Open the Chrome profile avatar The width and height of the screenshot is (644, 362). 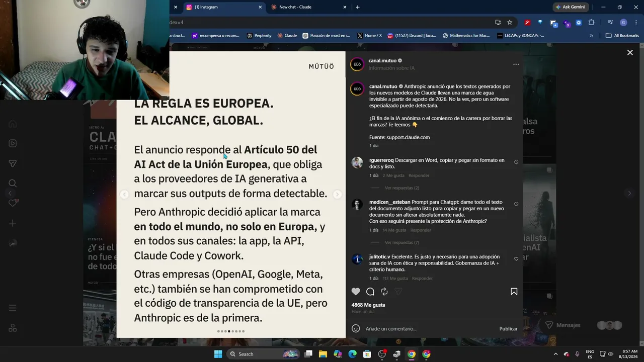coord(623,23)
